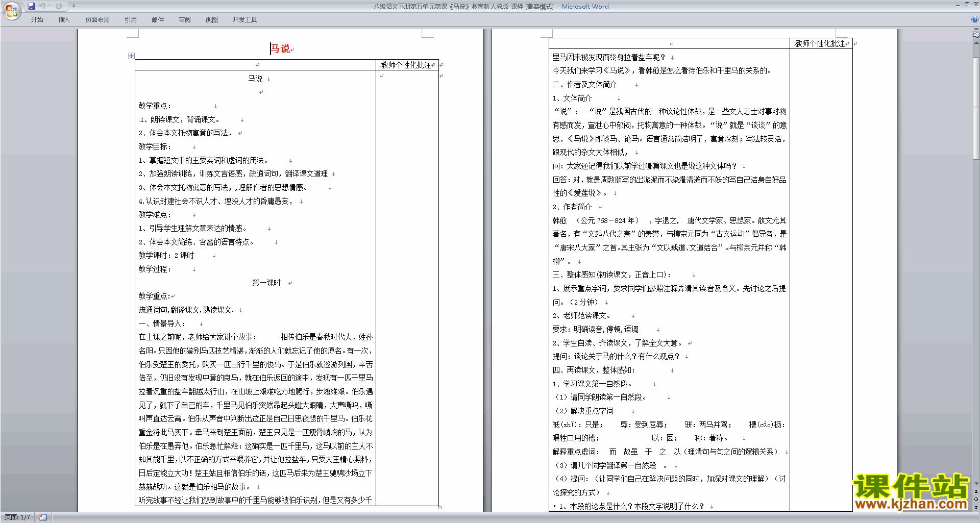Click the vertical scrollbar thumb

[x=976, y=108]
